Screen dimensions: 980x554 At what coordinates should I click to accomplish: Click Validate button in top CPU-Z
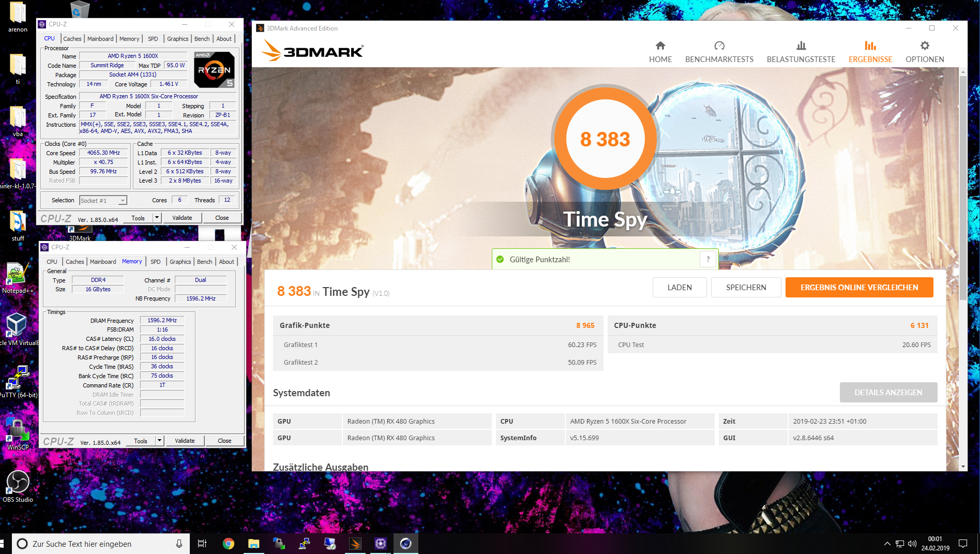(x=182, y=218)
